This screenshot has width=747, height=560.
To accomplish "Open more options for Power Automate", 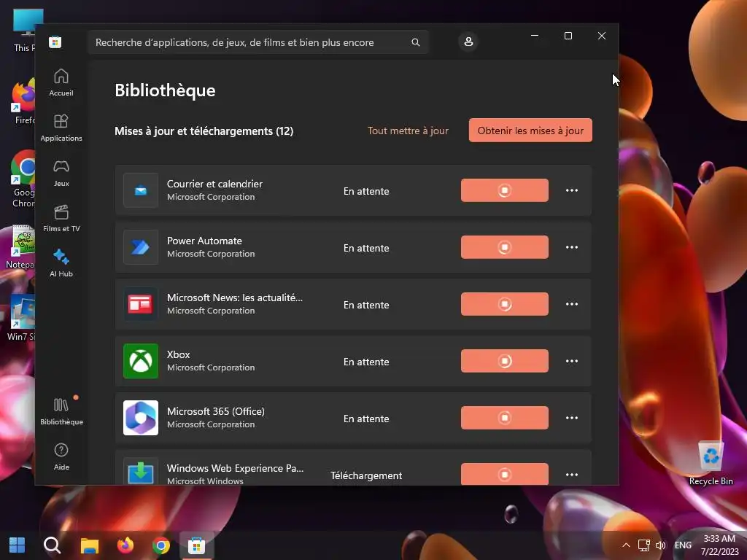I will coord(572,247).
